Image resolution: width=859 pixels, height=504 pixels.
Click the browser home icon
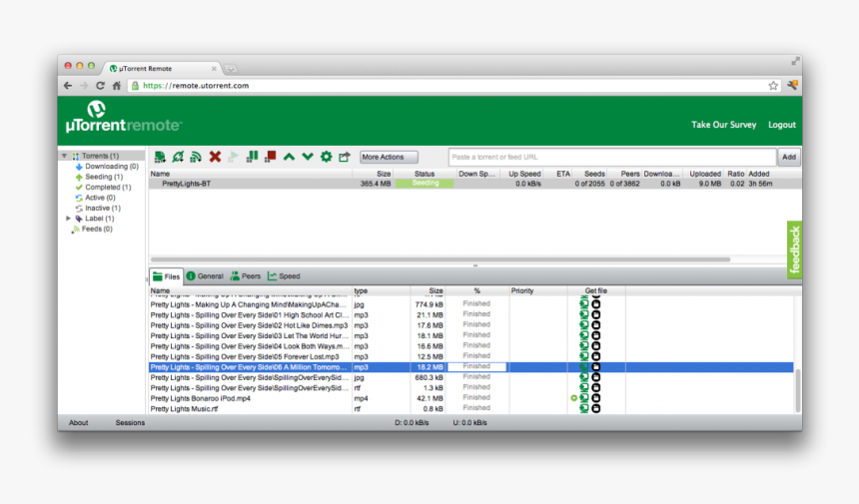(x=116, y=86)
